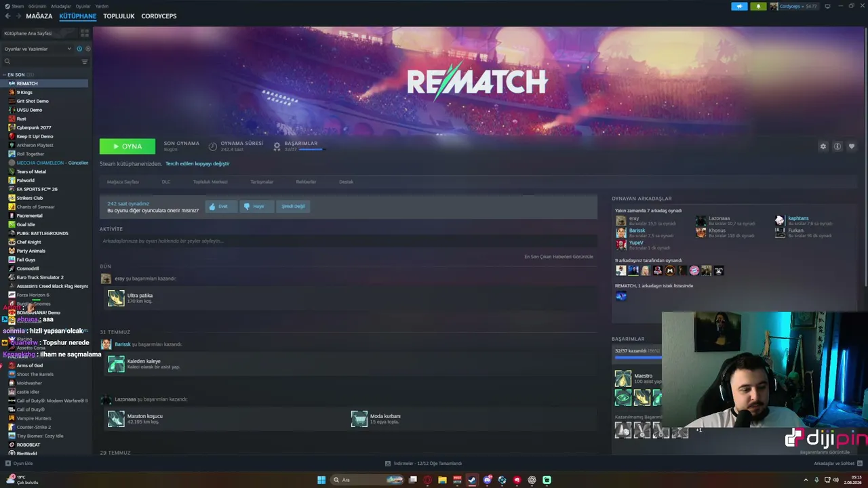Click the activity comment input field
868x488 pixels.
(349, 241)
